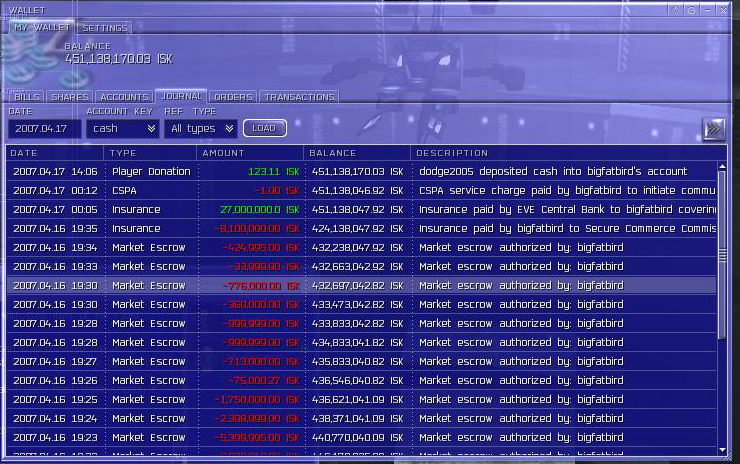Viewport: 740px width, 464px height.
Task: Click the 123.11 ISK amount cell
Action: [274, 171]
